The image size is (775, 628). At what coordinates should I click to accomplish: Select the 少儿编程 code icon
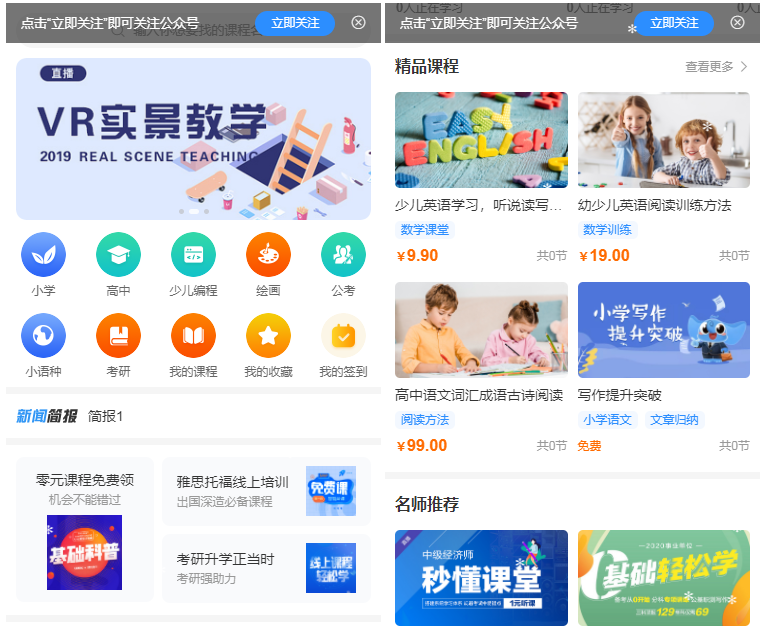coord(193,254)
